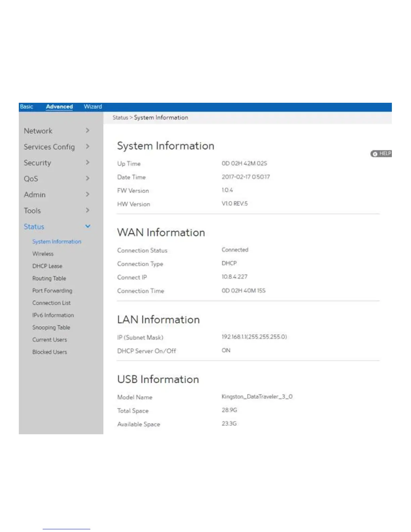Click the WAN Information heading
The image size is (411, 532).
tap(161, 232)
